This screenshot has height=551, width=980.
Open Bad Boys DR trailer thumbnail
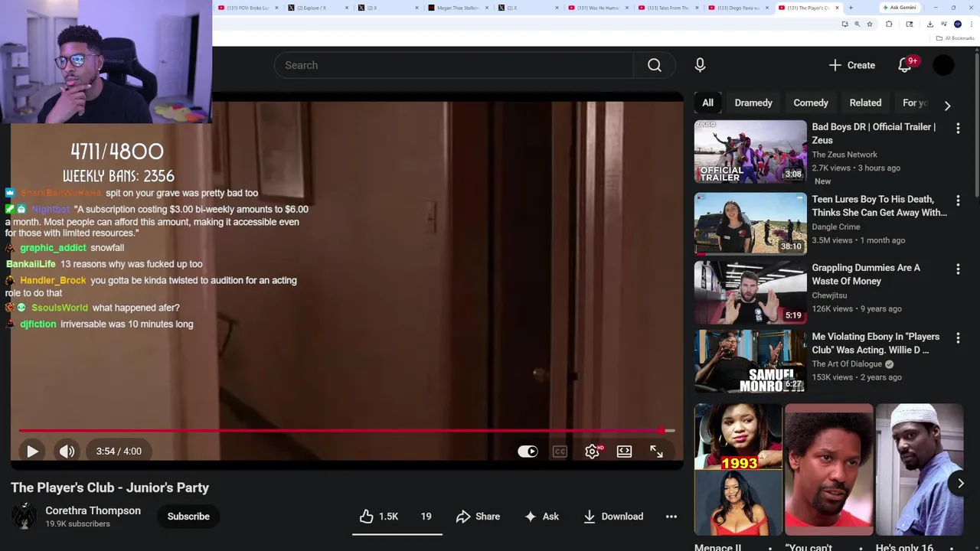(750, 152)
